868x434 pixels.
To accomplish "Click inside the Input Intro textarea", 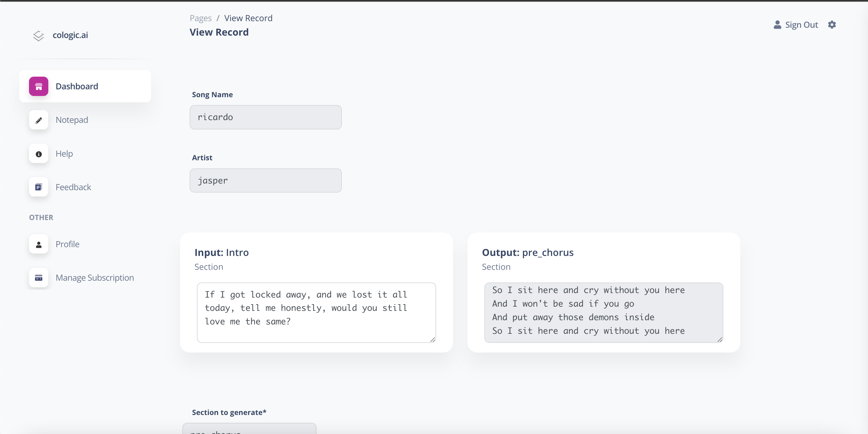I will 316,312.
